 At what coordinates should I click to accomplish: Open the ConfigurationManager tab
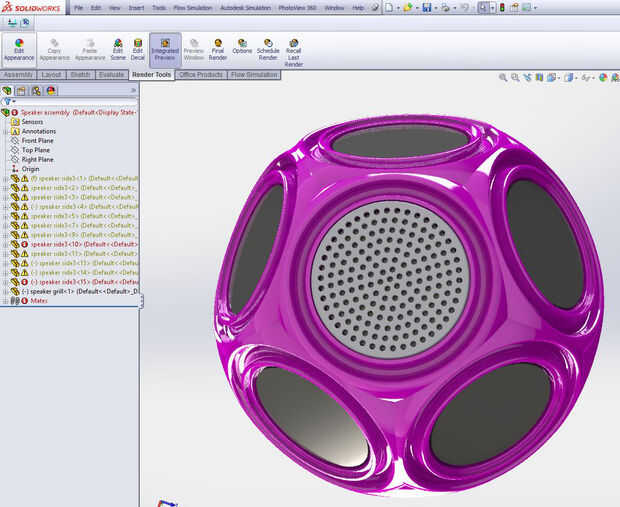pyautogui.click(x=36, y=91)
